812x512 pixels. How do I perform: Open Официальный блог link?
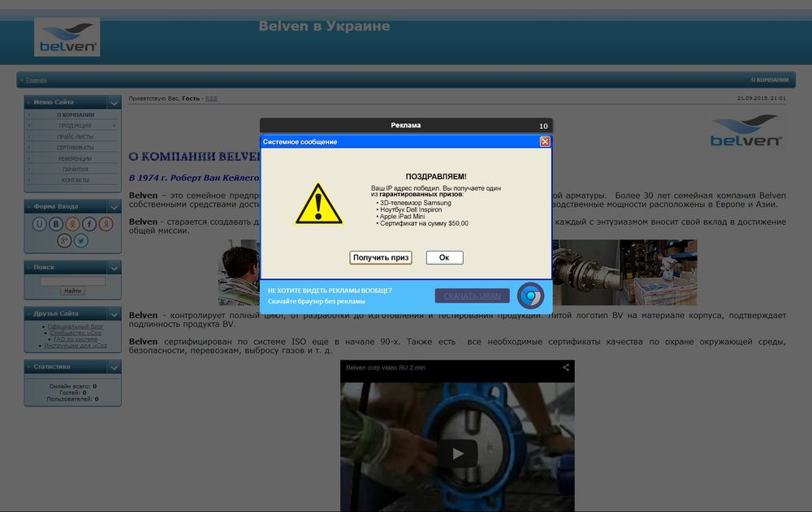pyautogui.click(x=76, y=327)
